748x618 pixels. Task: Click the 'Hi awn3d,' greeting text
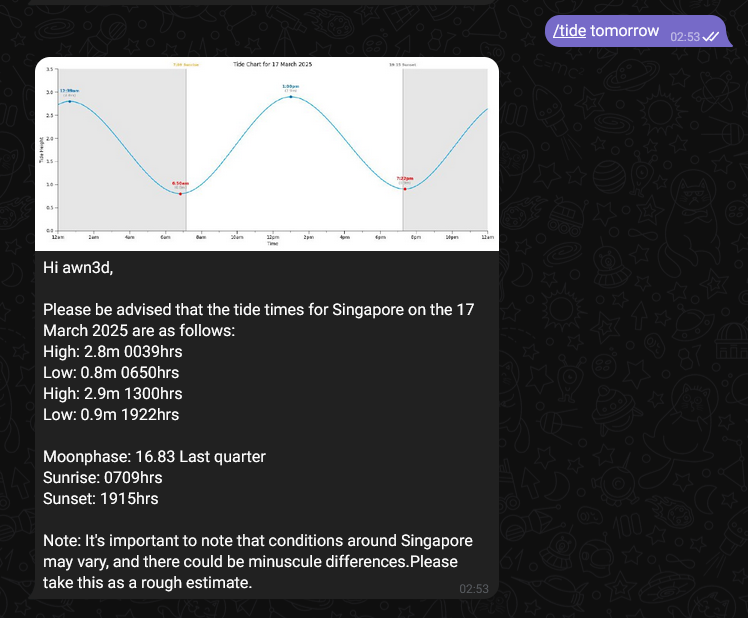pos(84,267)
